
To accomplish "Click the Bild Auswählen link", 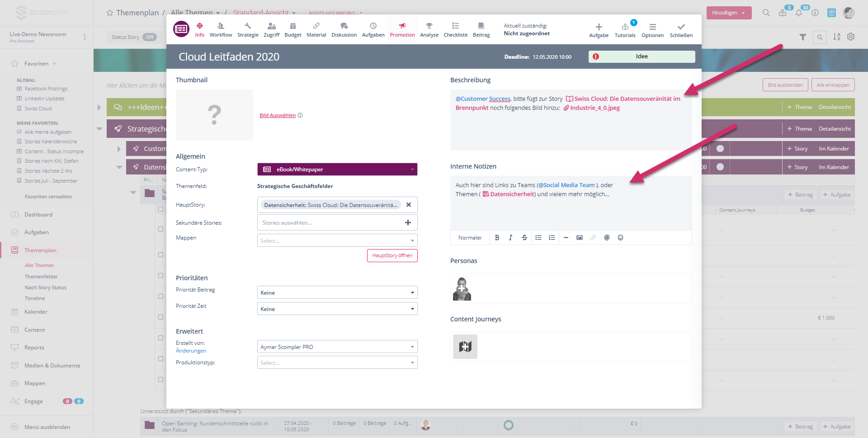I will click(x=278, y=116).
